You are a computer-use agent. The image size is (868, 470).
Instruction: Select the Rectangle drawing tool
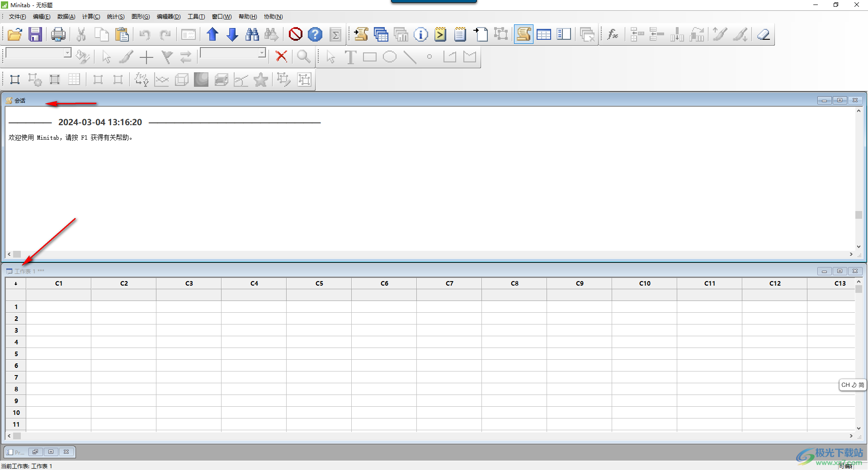coord(370,57)
